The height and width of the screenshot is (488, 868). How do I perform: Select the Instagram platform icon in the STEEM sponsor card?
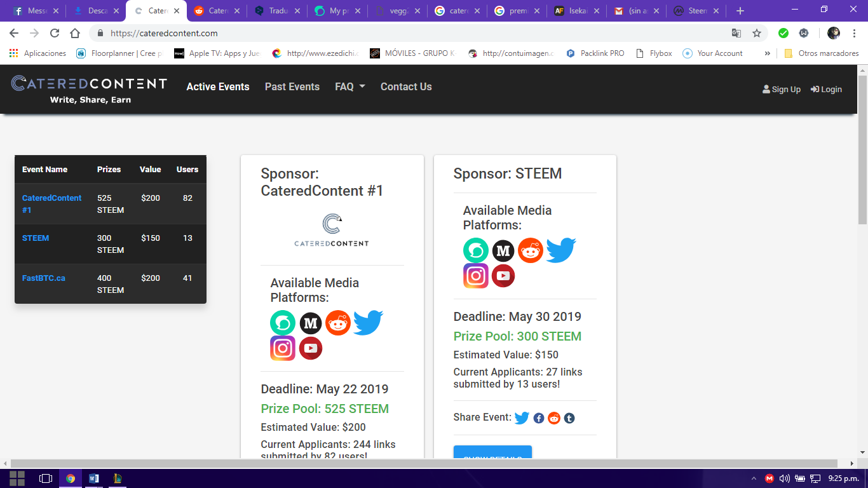[476, 276]
